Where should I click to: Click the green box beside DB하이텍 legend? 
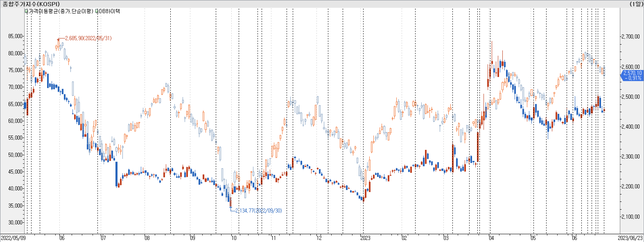click(97, 11)
